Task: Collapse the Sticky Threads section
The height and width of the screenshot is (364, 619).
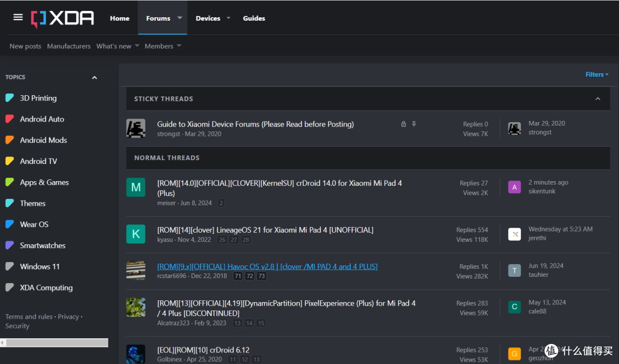Action: coord(598,99)
